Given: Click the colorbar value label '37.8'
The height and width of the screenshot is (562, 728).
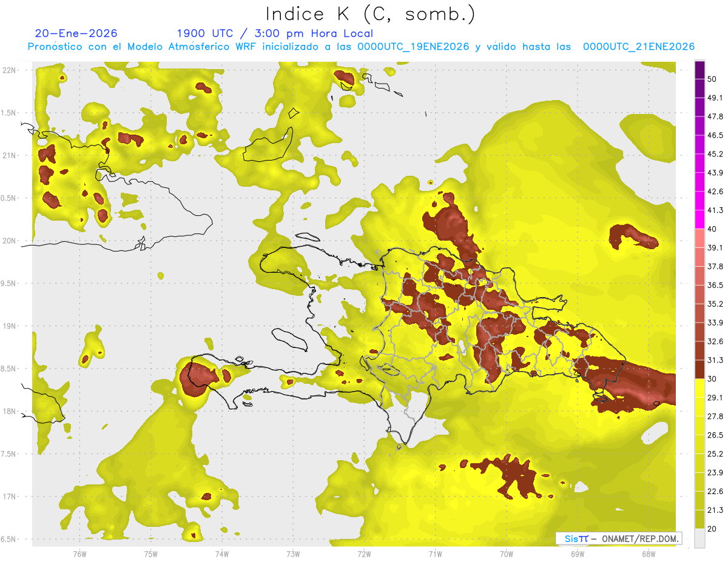Looking at the screenshot, I should click(x=715, y=267).
